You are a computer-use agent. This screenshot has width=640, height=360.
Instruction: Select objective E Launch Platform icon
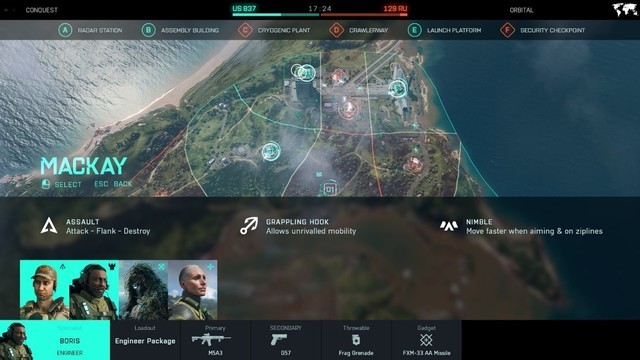[415, 30]
